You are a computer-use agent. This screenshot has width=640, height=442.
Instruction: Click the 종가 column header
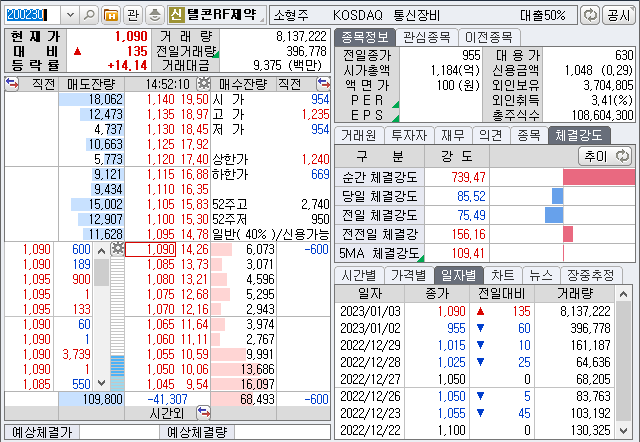(x=437, y=293)
